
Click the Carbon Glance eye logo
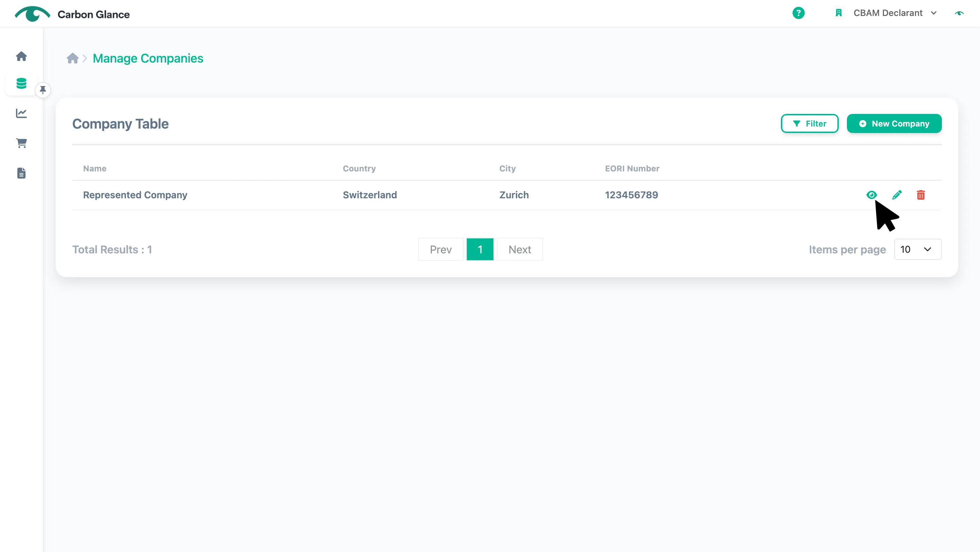[x=32, y=14]
